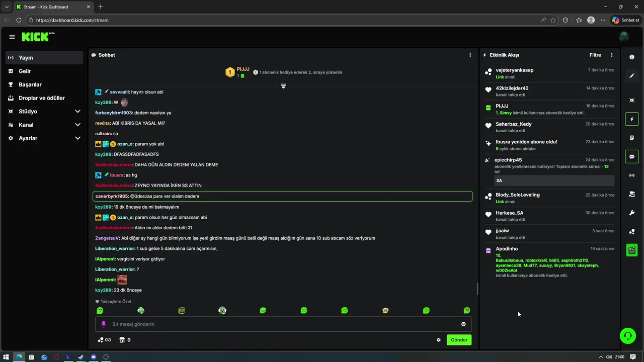The image size is (644, 362).
Task: Click highlighted canerbyrk1965 message
Action: pyautogui.click(x=283, y=196)
